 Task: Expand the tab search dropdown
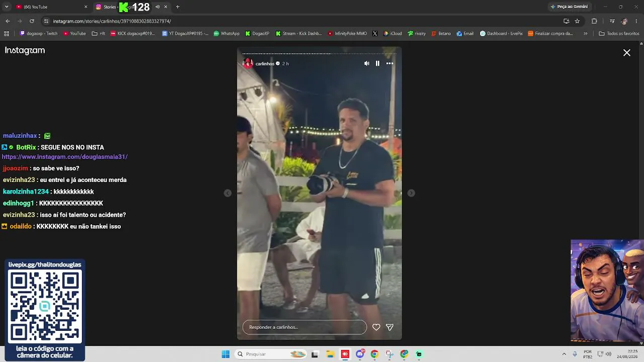point(7,7)
